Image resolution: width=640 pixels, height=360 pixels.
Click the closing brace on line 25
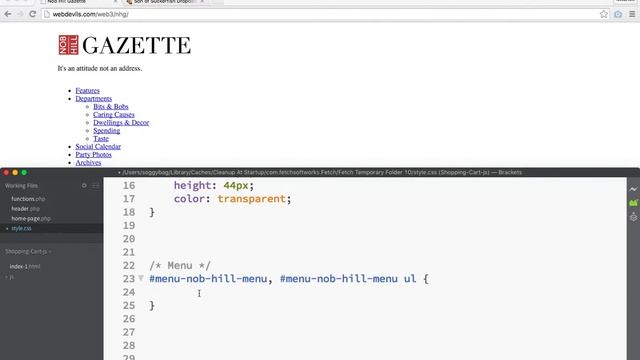[x=152, y=306]
